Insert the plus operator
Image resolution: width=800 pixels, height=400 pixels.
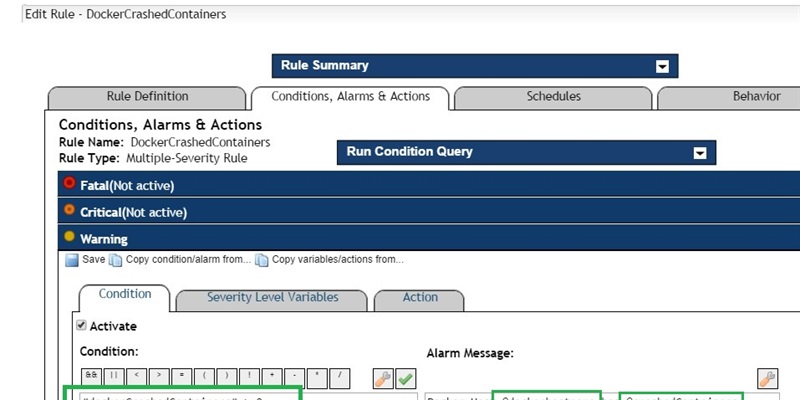click(272, 377)
